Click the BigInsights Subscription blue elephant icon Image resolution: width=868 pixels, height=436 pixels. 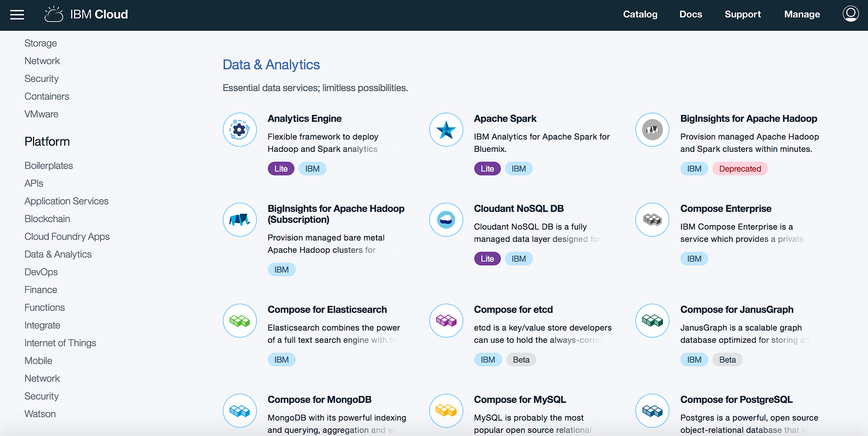[x=240, y=220]
